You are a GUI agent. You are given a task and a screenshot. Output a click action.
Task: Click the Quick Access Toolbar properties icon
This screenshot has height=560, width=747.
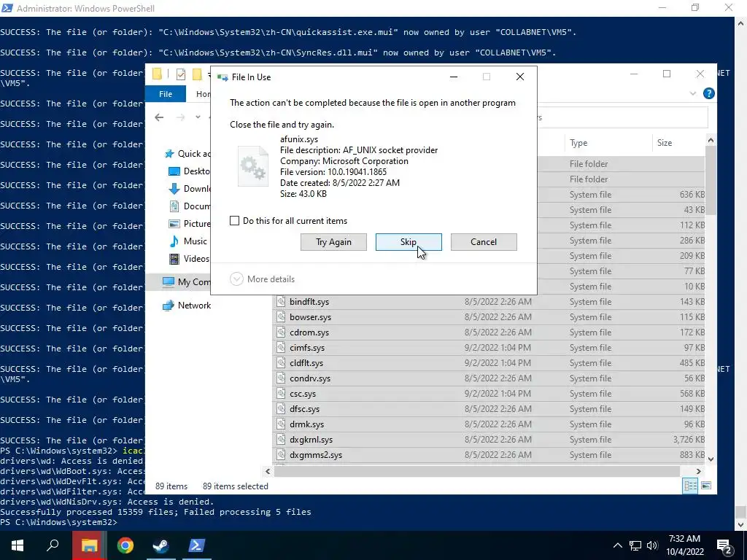pyautogui.click(x=181, y=74)
